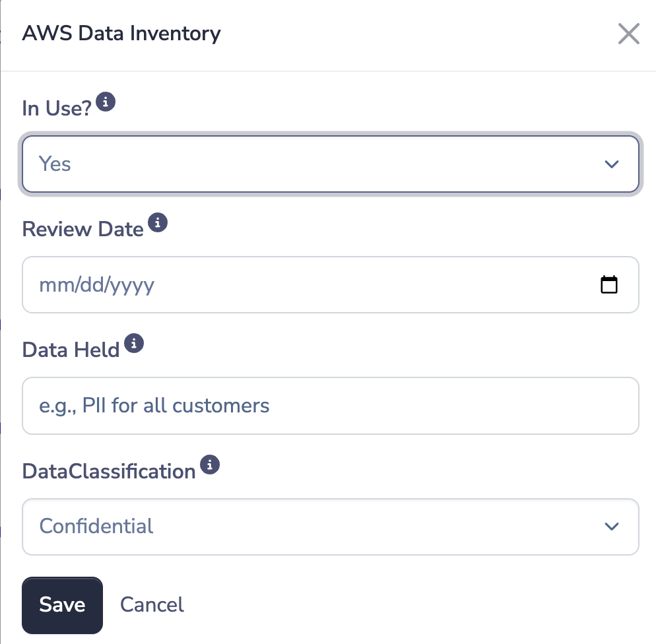Click the Cancel link
Viewport: 656px width, 644px height.
coord(152,604)
